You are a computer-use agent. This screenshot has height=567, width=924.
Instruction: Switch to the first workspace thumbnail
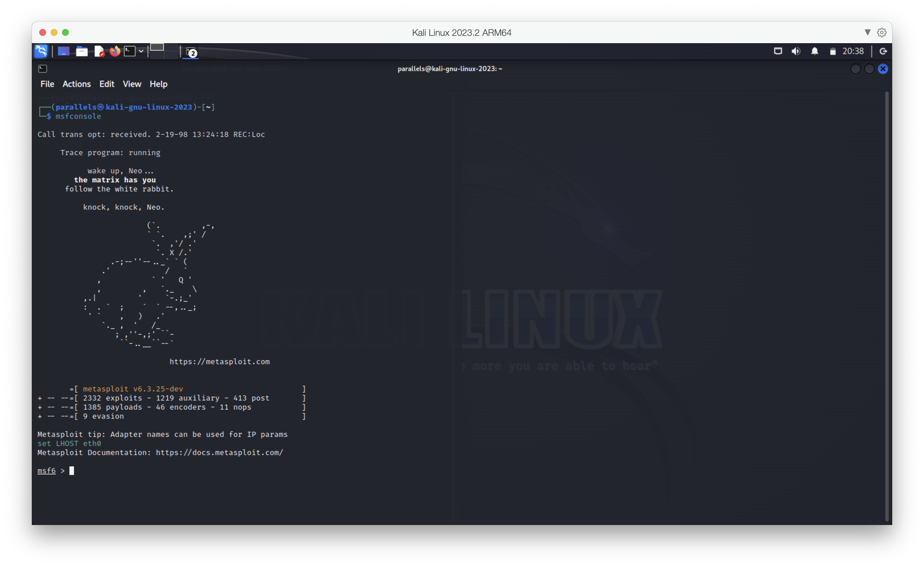(157, 47)
